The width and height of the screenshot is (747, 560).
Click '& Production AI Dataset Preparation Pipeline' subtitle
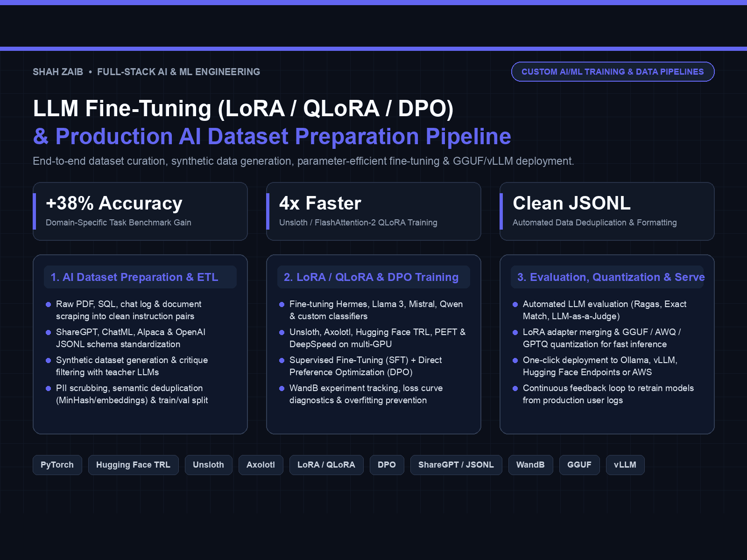tap(272, 136)
